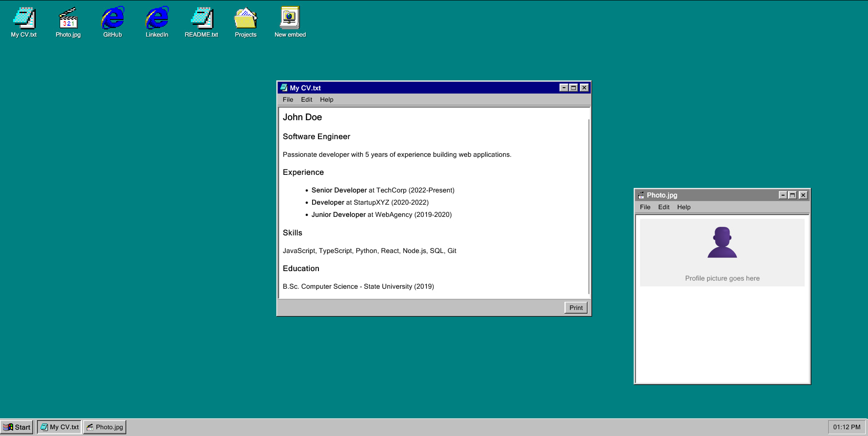Screen dimensions: 868x436
Task: Launch GitHub from the desktop
Action: tap(112, 20)
